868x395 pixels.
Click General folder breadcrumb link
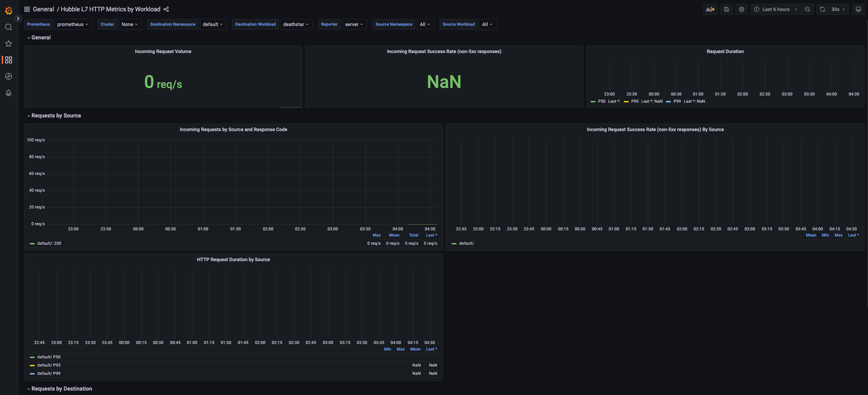(43, 9)
